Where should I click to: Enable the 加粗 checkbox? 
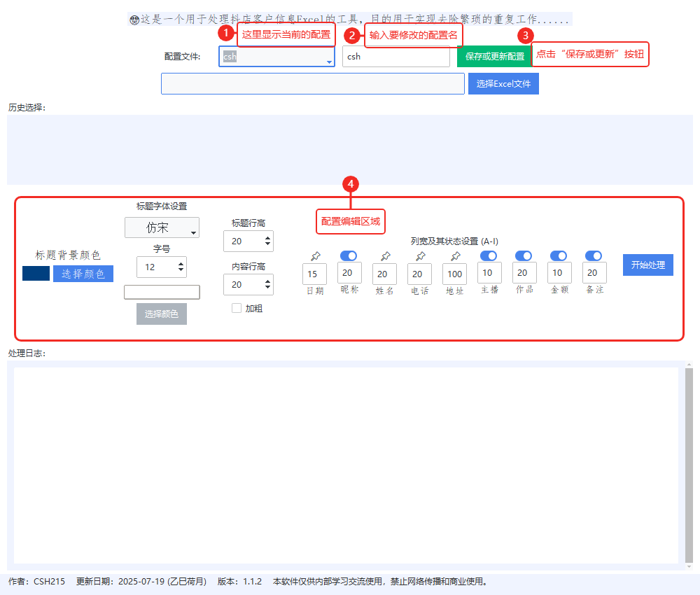(236, 307)
